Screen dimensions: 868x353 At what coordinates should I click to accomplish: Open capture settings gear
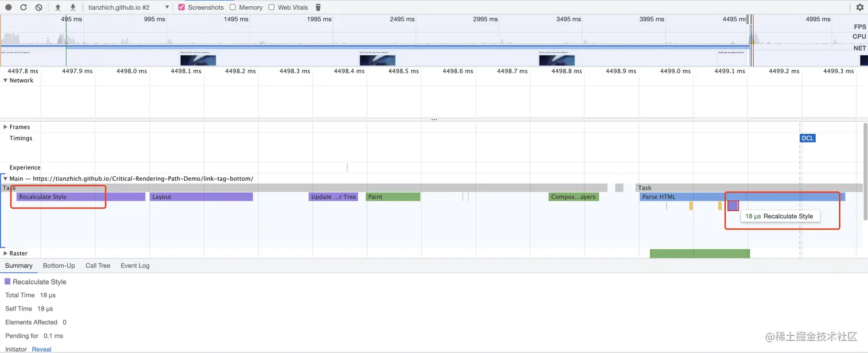point(860,7)
